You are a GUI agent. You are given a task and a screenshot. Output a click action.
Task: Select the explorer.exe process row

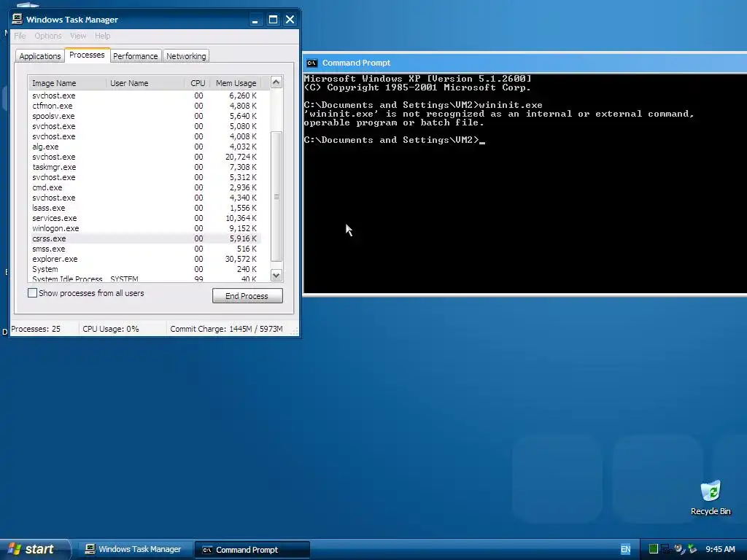point(145,259)
